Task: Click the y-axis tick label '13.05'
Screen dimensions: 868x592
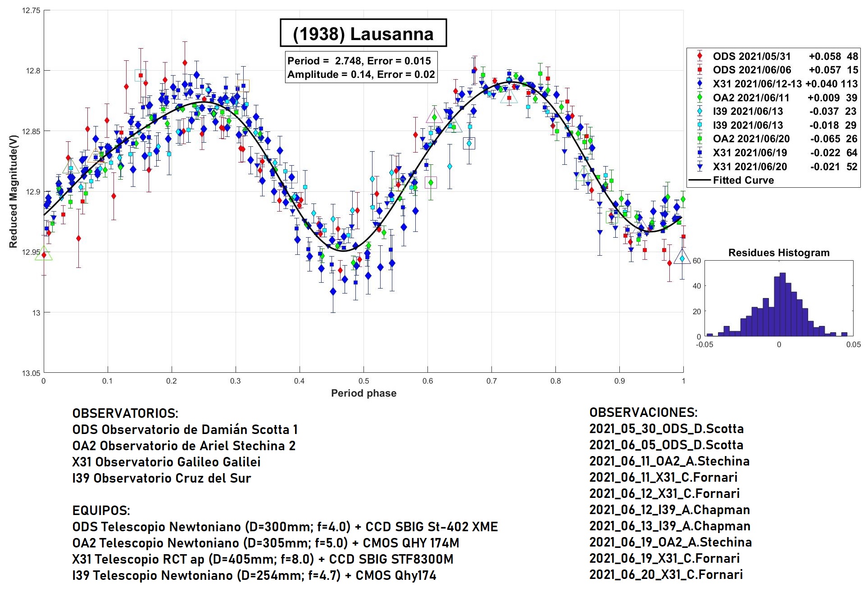Action: pyautogui.click(x=31, y=373)
